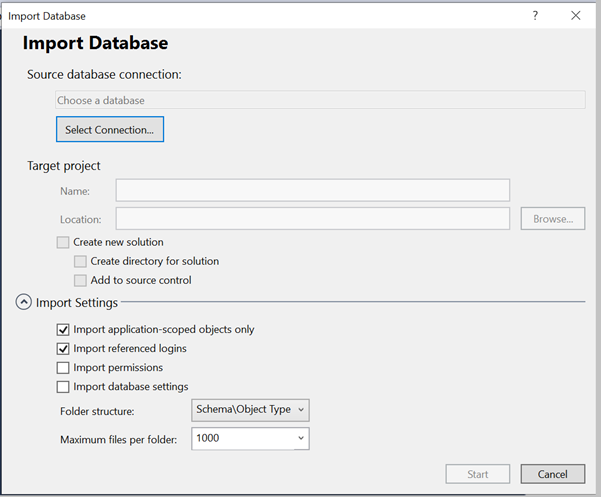Click the Choose a database field
The image size is (601, 497).
[320, 100]
